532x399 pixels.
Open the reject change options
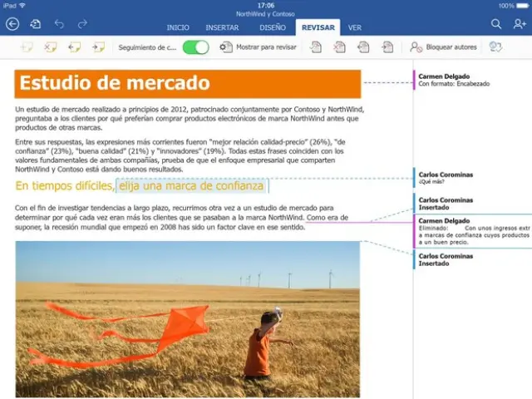pos(339,47)
